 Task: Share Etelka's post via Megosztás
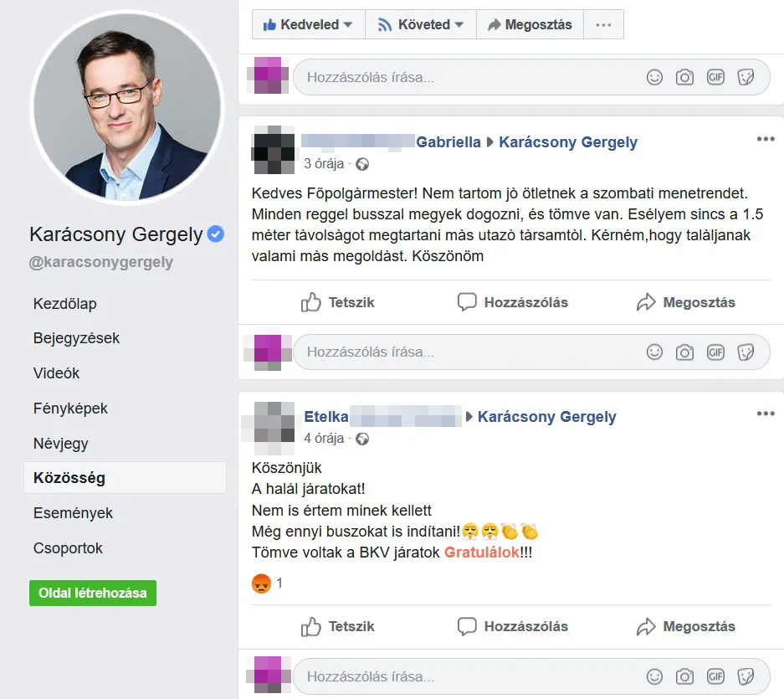[686, 626]
